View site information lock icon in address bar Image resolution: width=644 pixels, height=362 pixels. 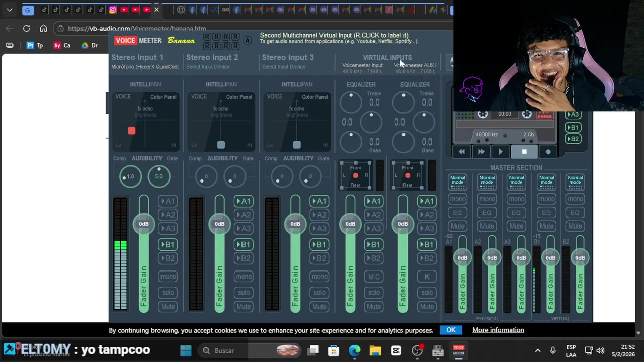(60, 29)
